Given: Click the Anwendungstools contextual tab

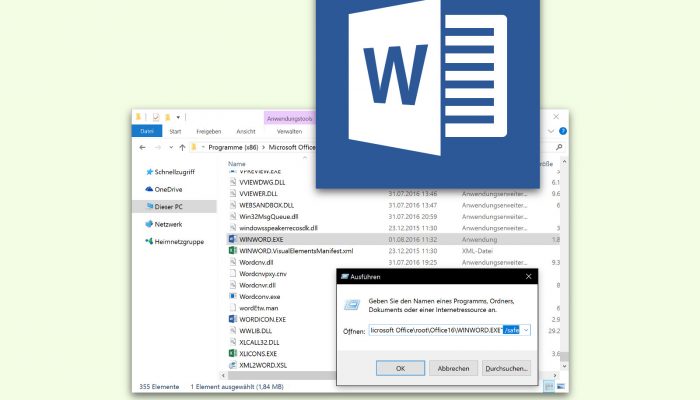Looking at the screenshot, I should click(290, 119).
